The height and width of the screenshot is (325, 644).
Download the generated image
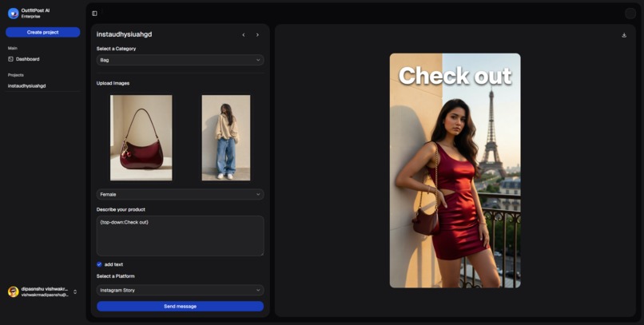coord(624,35)
